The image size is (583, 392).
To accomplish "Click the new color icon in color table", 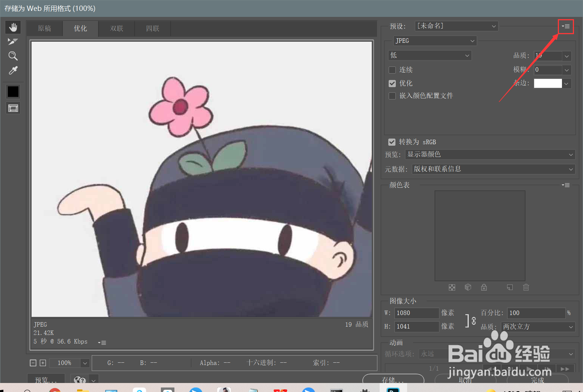I will (510, 287).
